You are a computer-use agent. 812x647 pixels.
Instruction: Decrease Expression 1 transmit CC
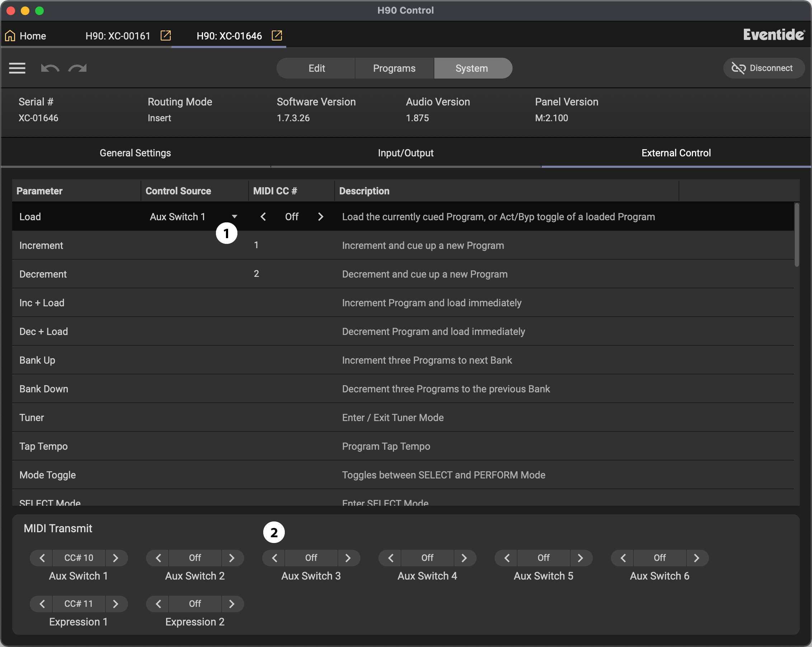click(42, 604)
